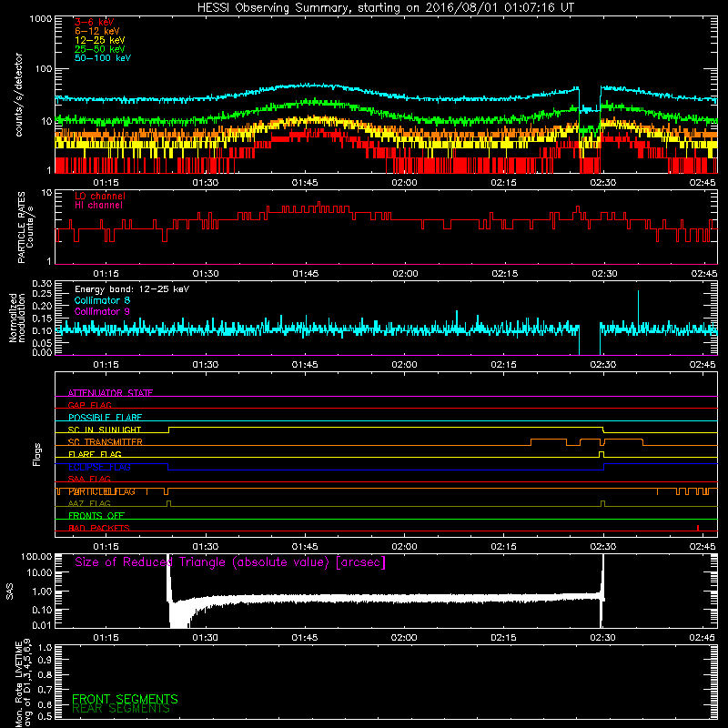
Task: Click the Mon. Rate LIVETIME axis label
Action: 22,683
